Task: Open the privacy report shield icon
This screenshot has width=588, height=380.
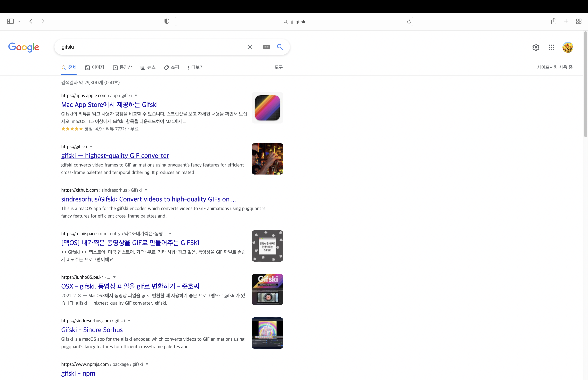Action: tap(167, 21)
